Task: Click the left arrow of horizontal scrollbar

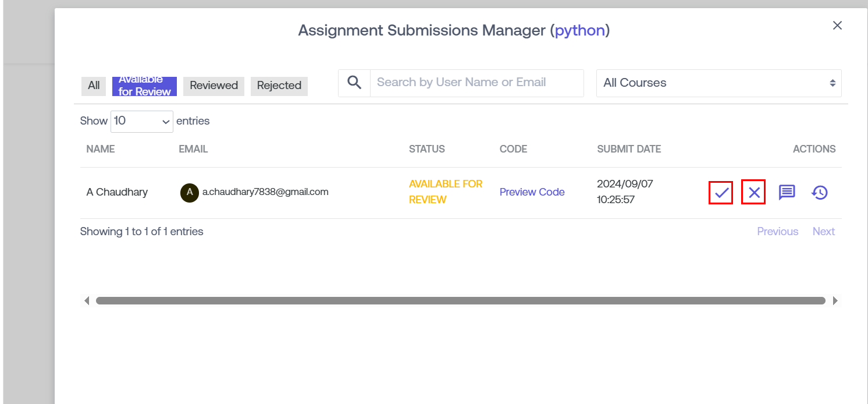Action: (x=87, y=301)
